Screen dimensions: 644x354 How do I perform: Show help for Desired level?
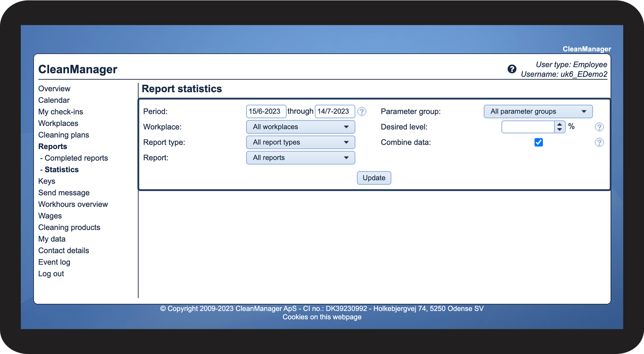(x=599, y=127)
